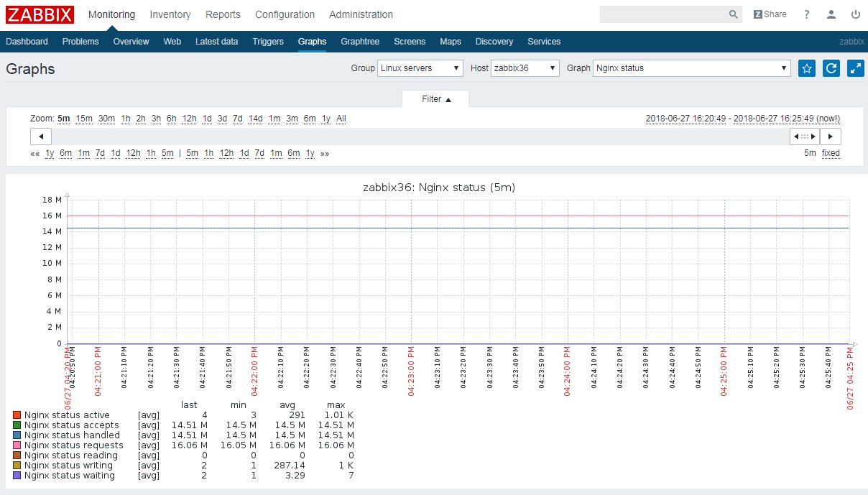Screen dimensions: 868x495
Task: Add graph to favourites with star icon
Action: click(807, 68)
